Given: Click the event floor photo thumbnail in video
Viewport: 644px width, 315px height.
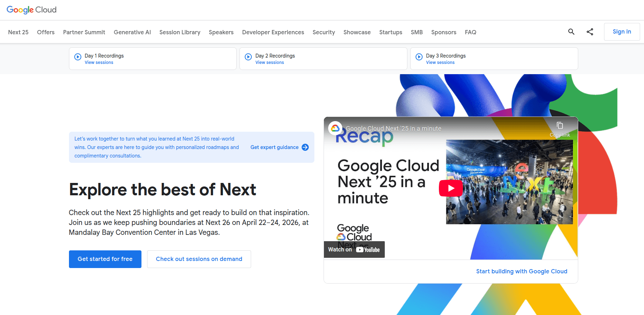Looking at the screenshot, I should coord(509,182).
